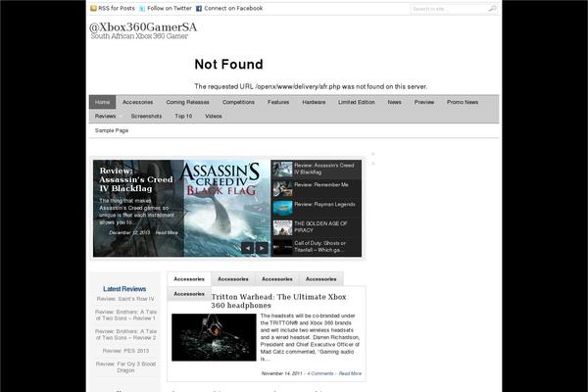Viewport: 588px width, 392px height.
Task: Open the Latest Reviews heading
Action: click(x=124, y=289)
